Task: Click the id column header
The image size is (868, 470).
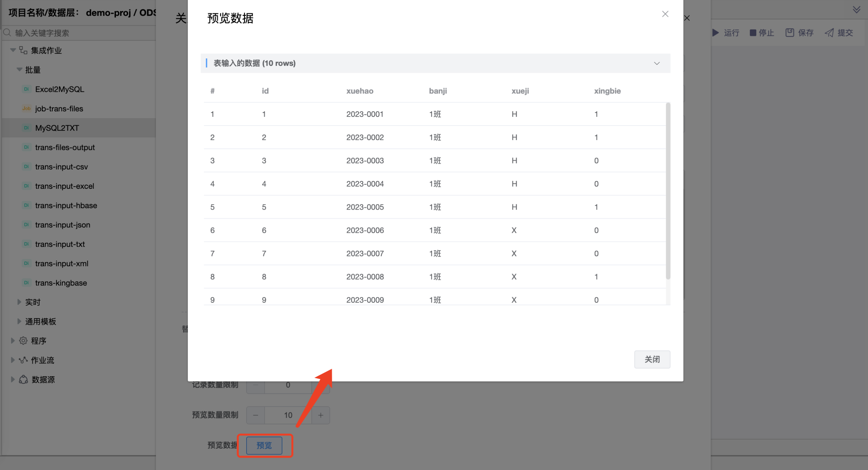Action: (x=265, y=91)
